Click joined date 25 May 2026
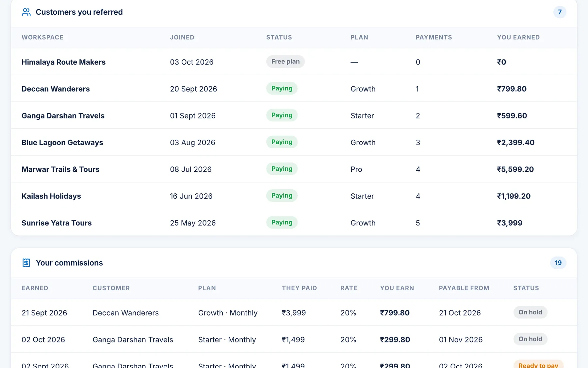588x368 pixels. [x=193, y=223]
